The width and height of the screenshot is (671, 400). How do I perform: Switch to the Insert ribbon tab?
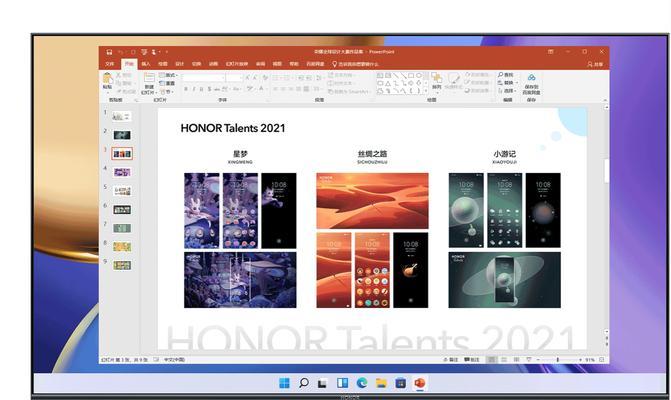click(146, 64)
